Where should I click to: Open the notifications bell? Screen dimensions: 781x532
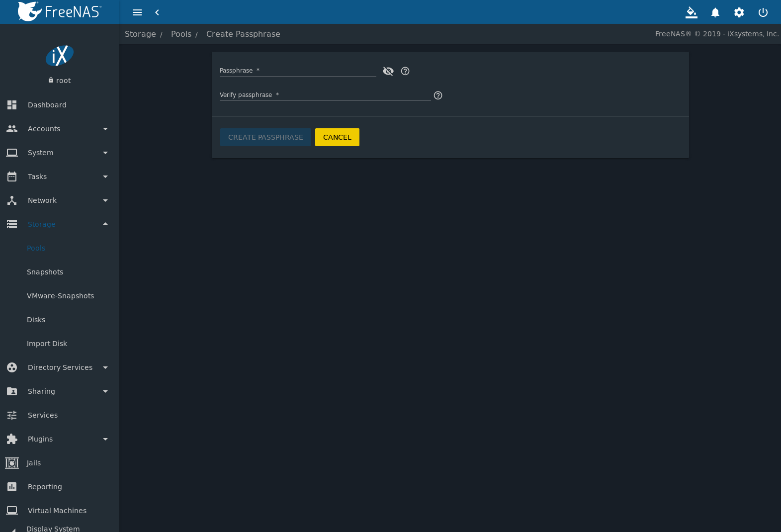tap(715, 12)
